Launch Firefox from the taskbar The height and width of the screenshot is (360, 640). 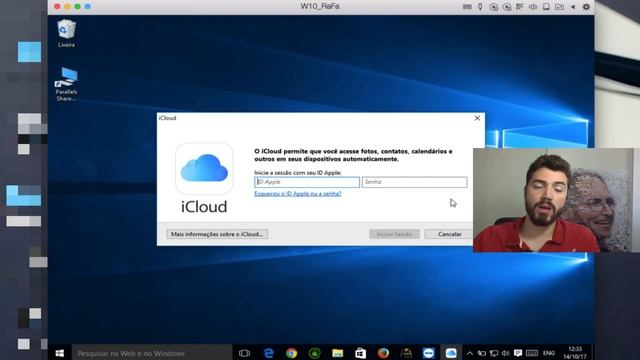pos(383,353)
